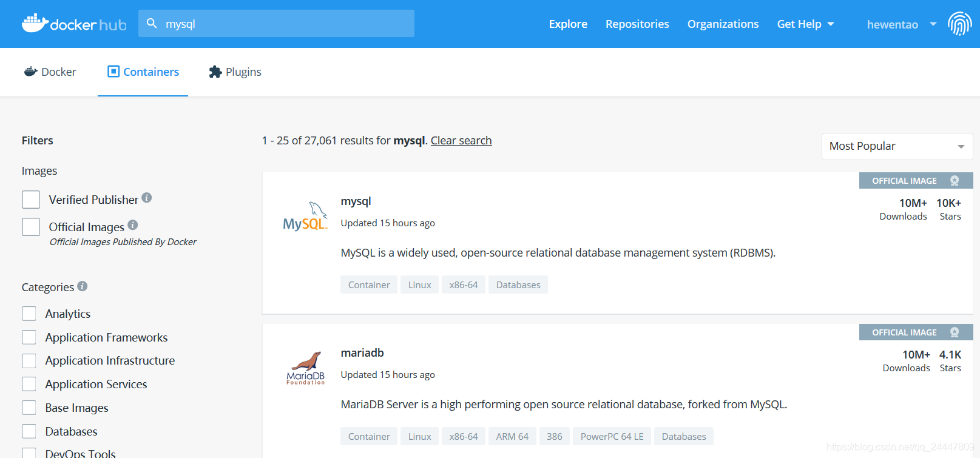The height and width of the screenshot is (458, 980).
Task: Show Categories info icon
Action: 83,286
